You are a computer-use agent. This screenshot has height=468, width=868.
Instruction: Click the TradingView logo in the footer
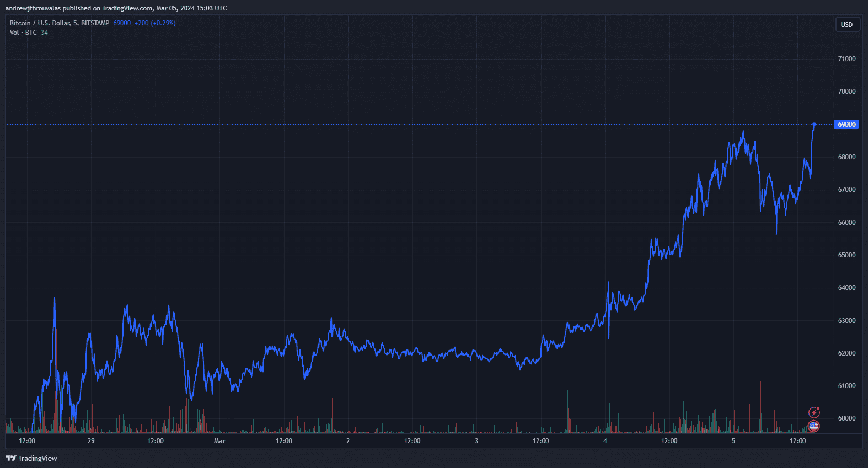(31, 458)
